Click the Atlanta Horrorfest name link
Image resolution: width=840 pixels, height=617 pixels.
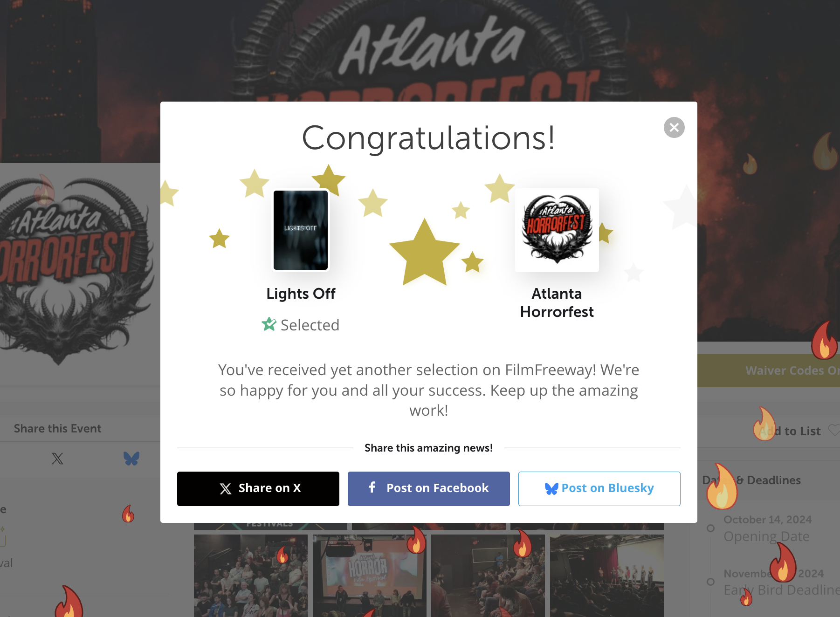tap(557, 302)
